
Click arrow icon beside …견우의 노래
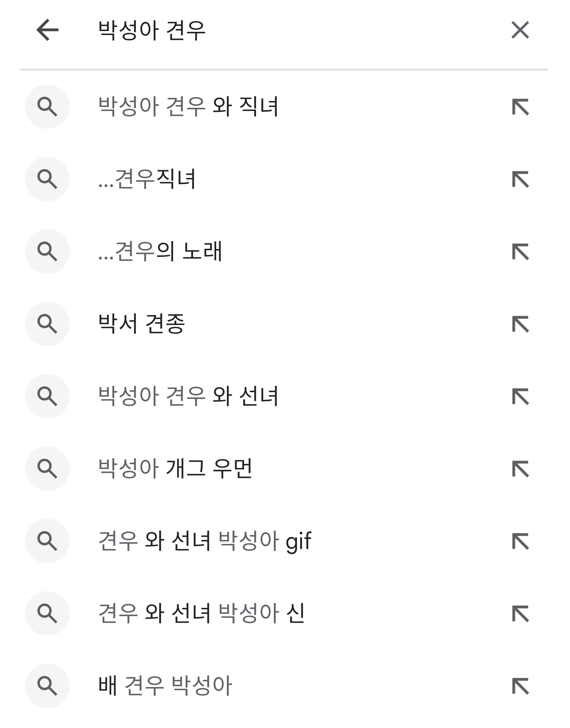(x=520, y=252)
